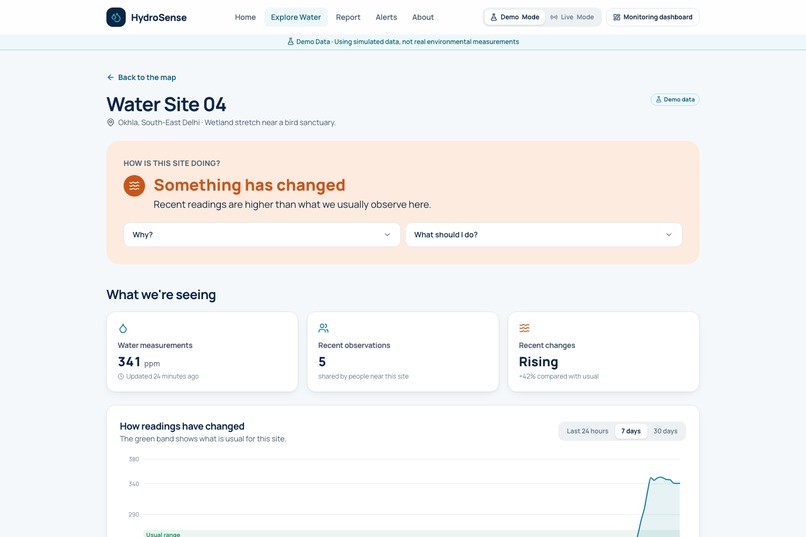The image size is (806, 537).
Task: Click the location pin icon beside Okhla
Action: click(110, 122)
